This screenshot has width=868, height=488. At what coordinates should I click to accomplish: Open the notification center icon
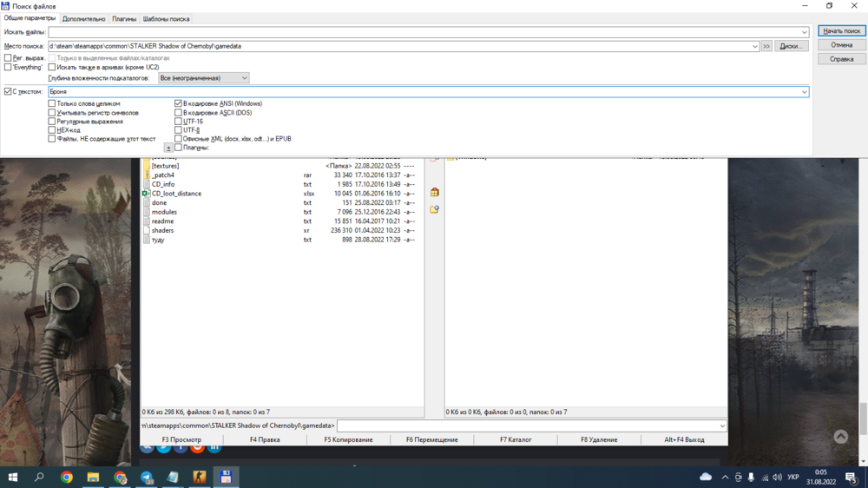pyautogui.click(x=851, y=478)
